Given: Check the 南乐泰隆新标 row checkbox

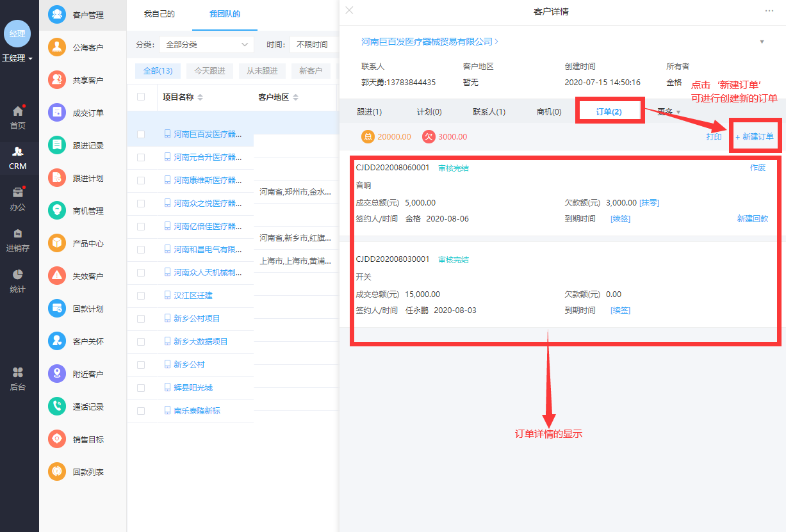Looking at the screenshot, I should pos(141,411).
